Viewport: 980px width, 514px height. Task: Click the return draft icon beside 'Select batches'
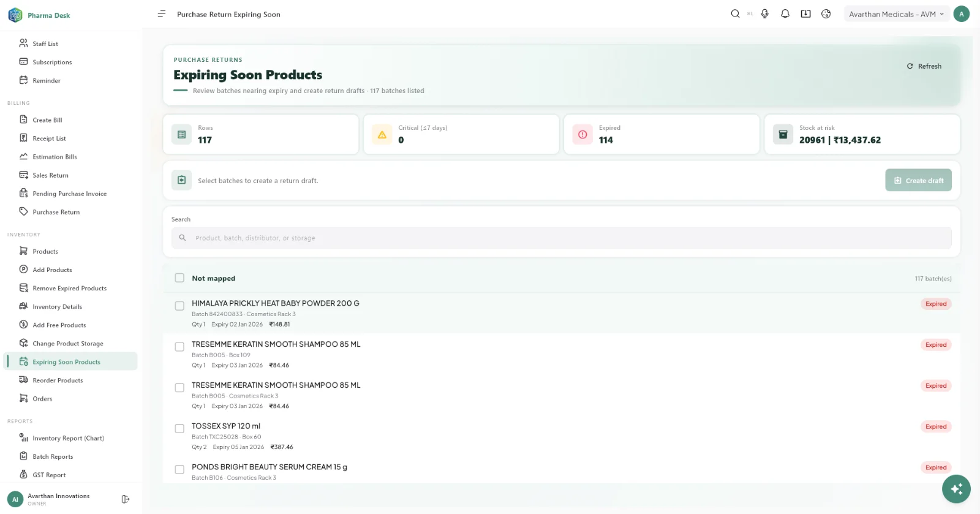click(x=181, y=180)
